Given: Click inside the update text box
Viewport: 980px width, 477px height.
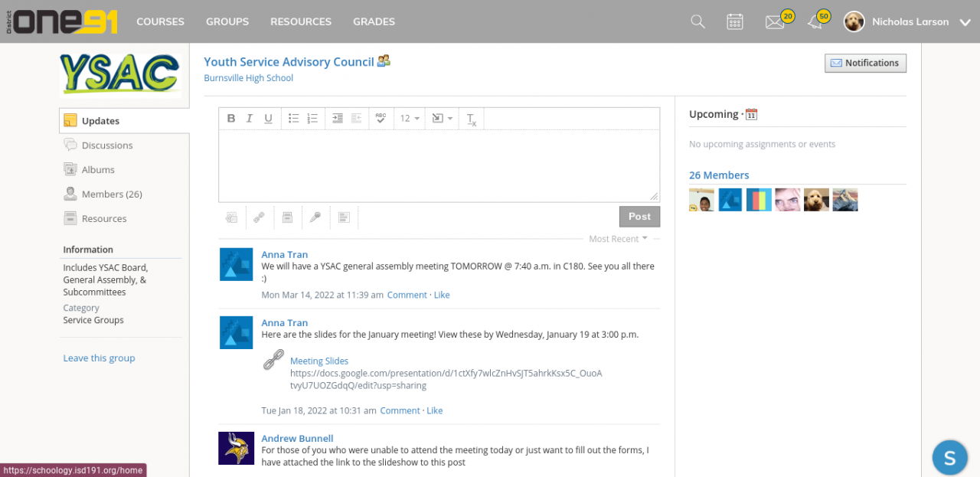Looking at the screenshot, I should pyautogui.click(x=438, y=165).
